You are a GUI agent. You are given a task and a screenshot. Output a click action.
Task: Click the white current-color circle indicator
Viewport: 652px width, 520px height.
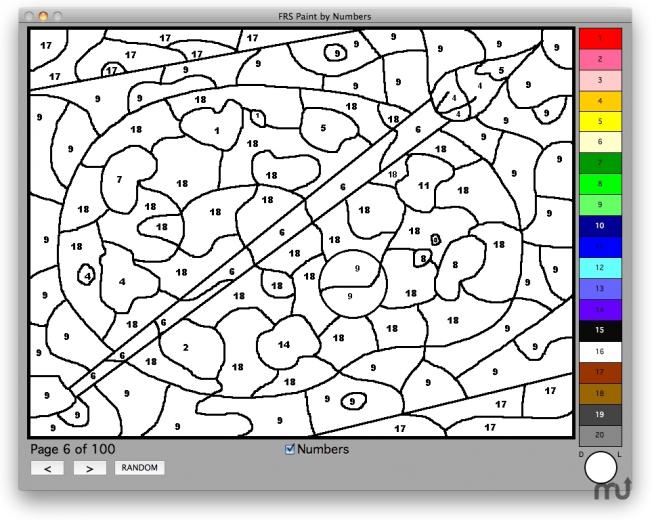[600, 468]
